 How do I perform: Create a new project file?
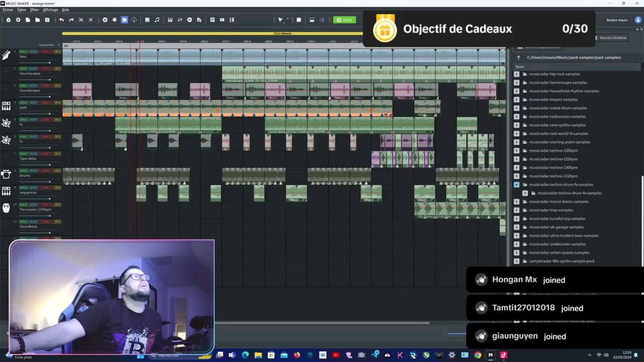(x=28, y=20)
